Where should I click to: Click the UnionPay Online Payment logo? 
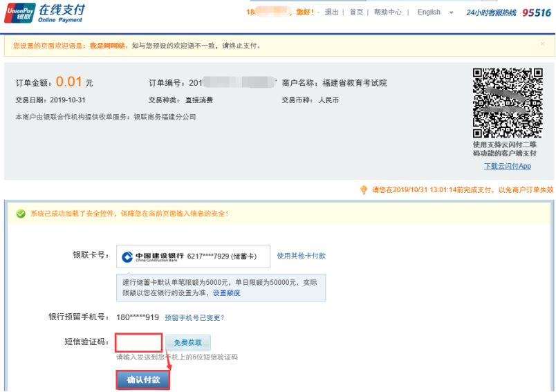click(x=45, y=12)
